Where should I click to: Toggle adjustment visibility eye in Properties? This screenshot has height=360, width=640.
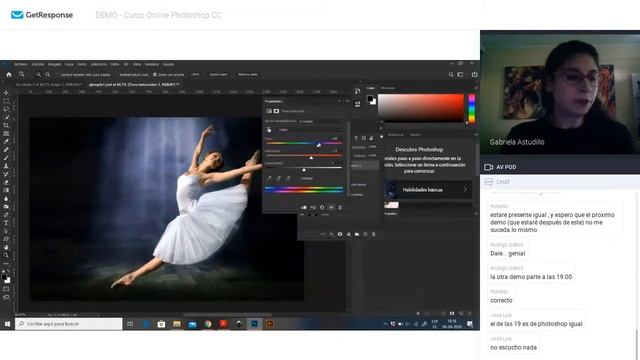click(x=331, y=207)
